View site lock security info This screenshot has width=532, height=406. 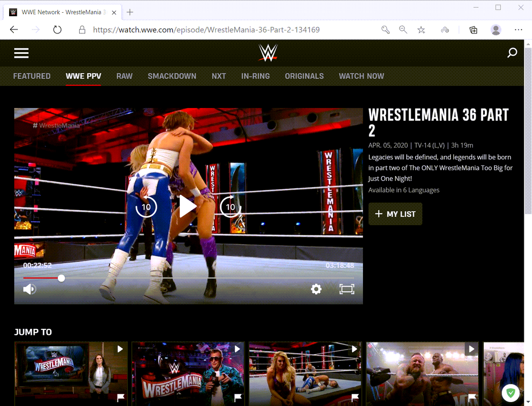(x=82, y=30)
